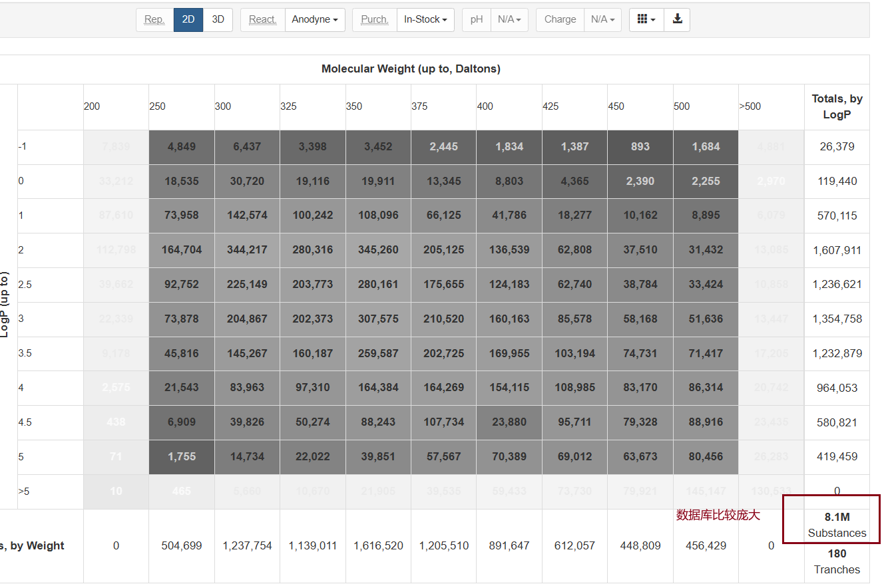The width and height of the screenshot is (884, 588).
Task: Select the >500 molecular weight column header
Action: (x=772, y=106)
